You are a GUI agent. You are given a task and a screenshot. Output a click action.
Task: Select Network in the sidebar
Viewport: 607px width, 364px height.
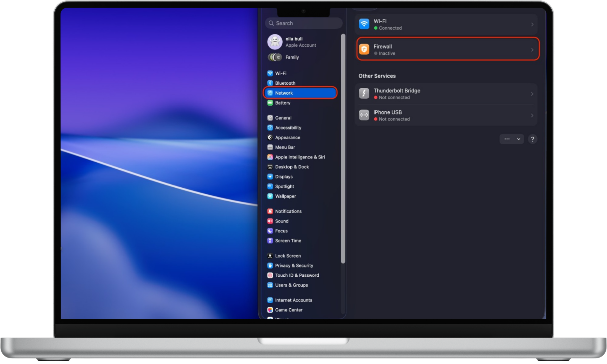[x=300, y=93]
